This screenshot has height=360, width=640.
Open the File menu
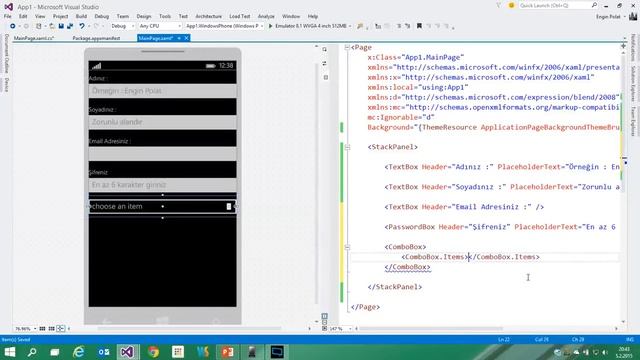[x=7, y=16]
